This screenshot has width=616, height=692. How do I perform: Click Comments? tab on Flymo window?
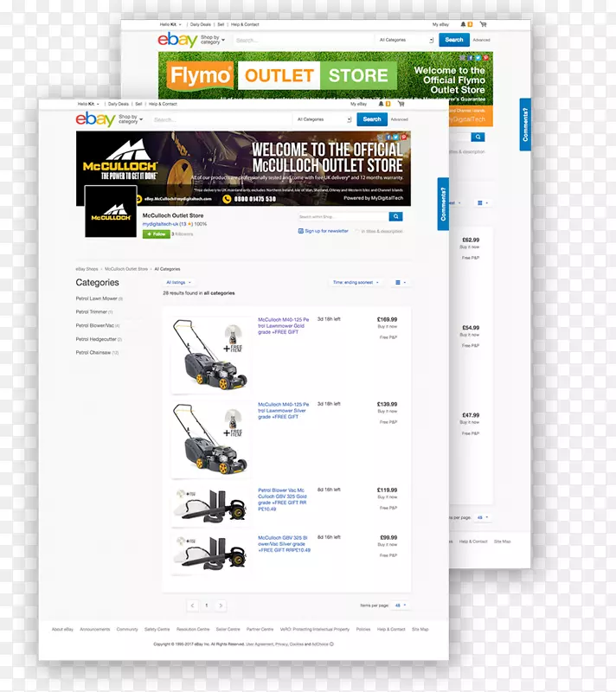pyautogui.click(x=525, y=125)
